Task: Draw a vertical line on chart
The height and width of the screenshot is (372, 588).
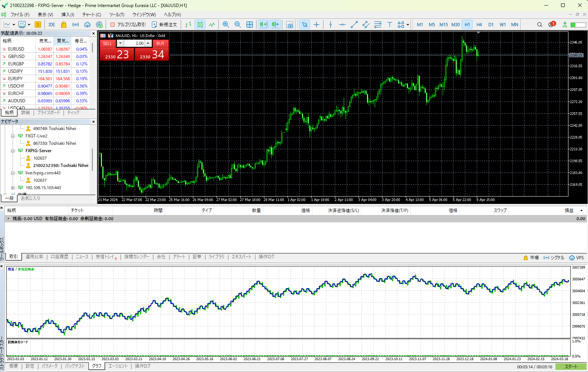Action: click(330, 25)
